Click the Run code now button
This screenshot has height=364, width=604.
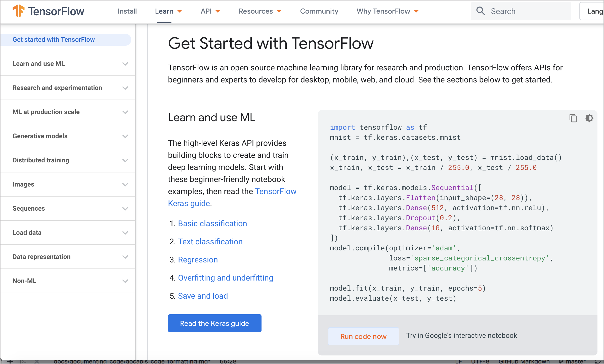click(363, 336)
